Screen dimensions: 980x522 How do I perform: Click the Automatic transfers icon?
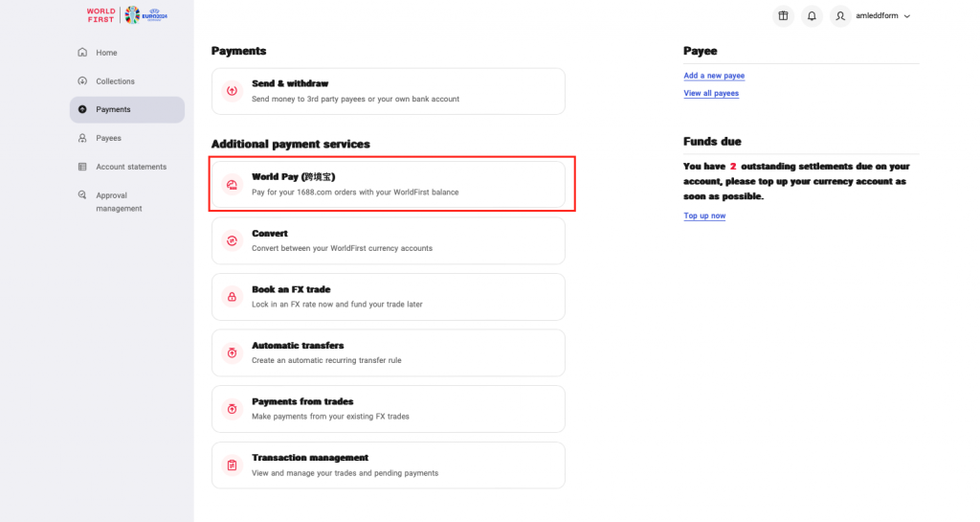tap(232, 352)
